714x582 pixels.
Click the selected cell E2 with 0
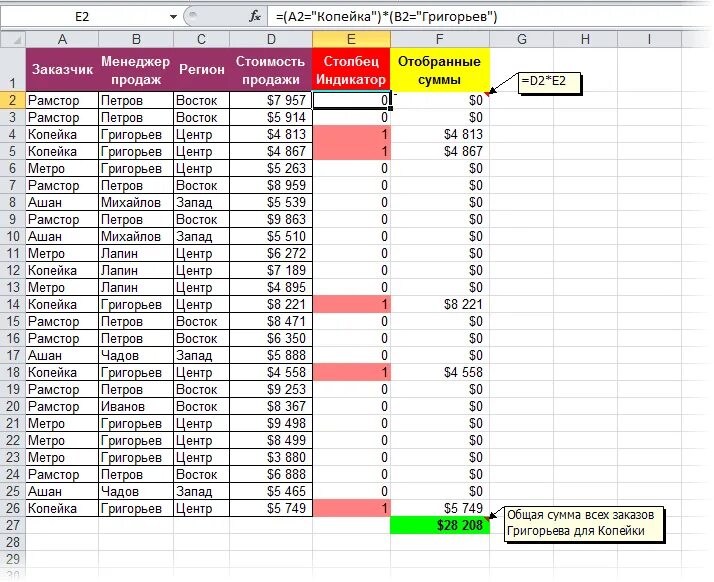coord(351,100)
